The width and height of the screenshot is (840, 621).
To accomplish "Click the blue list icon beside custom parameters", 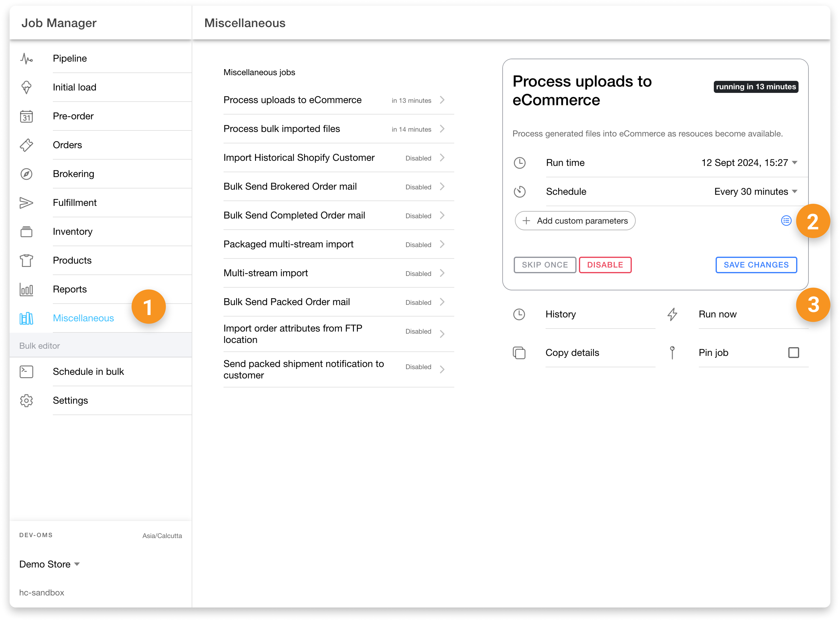I will click(786, 221).
